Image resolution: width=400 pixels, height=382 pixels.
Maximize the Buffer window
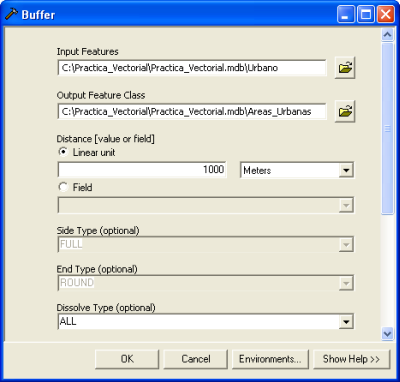click(366, 15)
